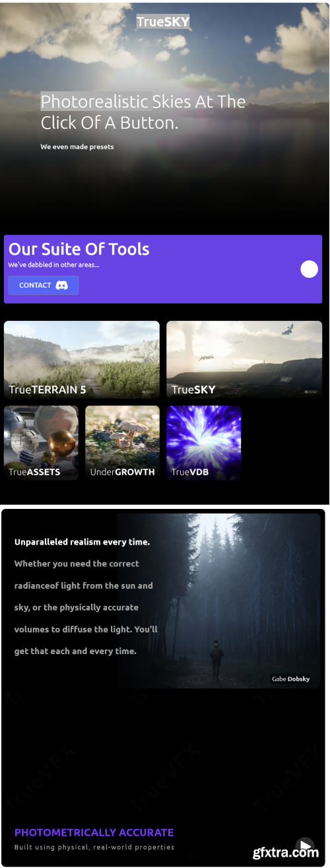Click 'We've dabbled in other areas' subtitle

click(x=53, y=265)
